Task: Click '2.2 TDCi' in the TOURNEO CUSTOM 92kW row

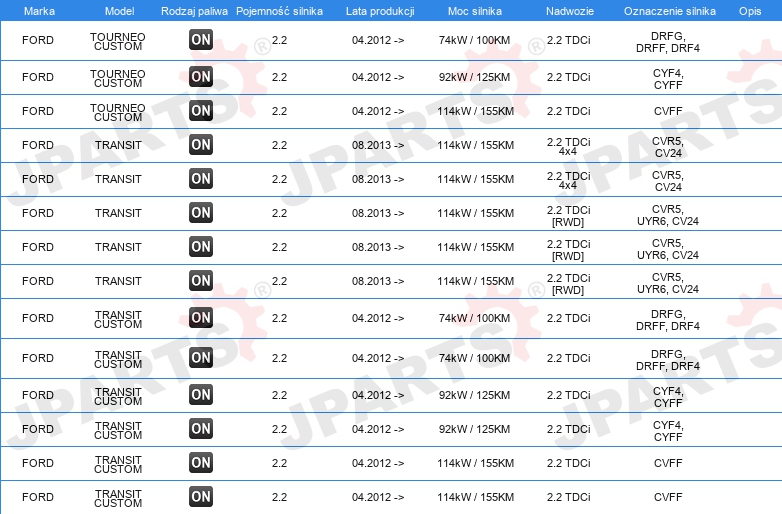Action: (569, 77)
